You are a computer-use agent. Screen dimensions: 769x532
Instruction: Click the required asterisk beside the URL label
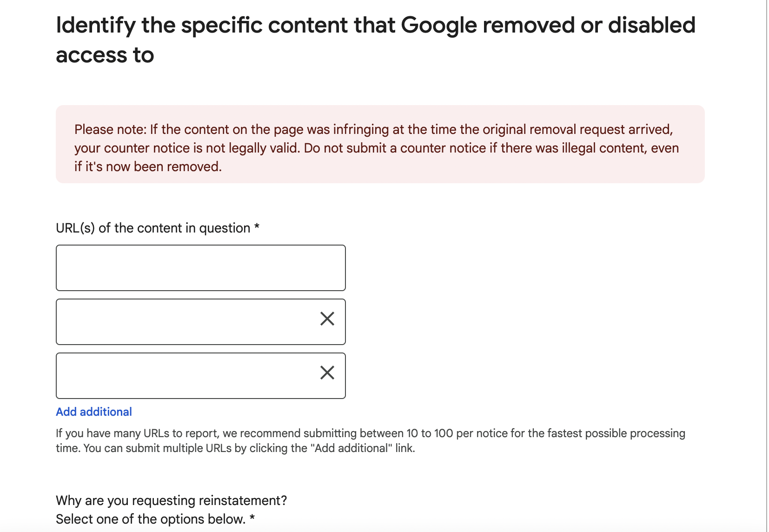coord(257,227)
